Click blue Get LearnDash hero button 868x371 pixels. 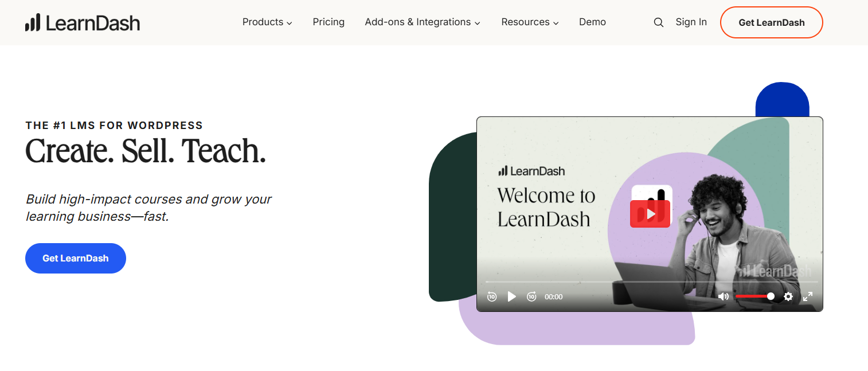76,258
